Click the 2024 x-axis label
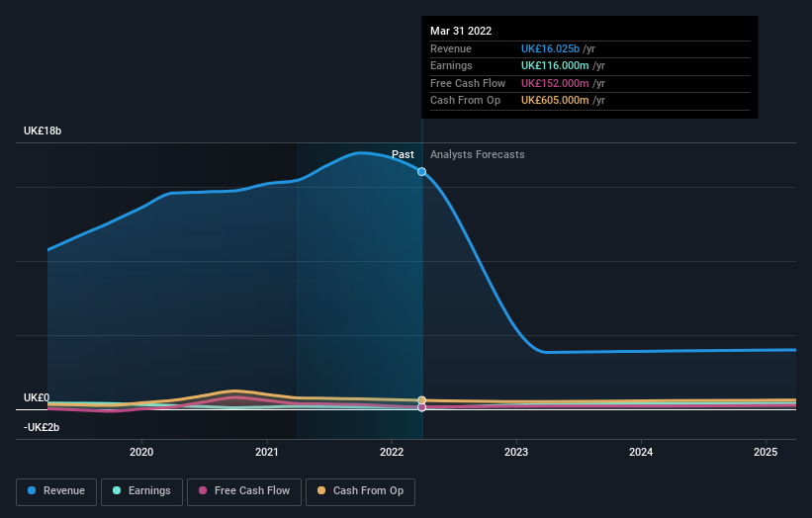Image resolution: width=812 pixels, height=518 pixels. coord(641,452)
